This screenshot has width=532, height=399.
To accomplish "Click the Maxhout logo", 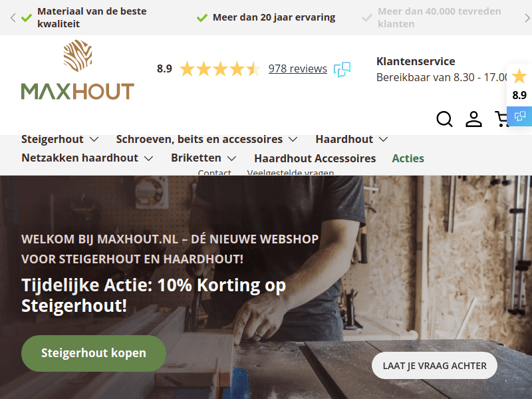I will click(x=78, y=70).
